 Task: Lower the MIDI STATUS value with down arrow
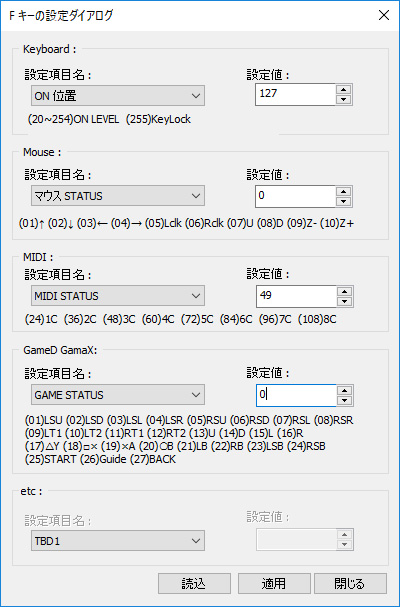coord(344,301)
